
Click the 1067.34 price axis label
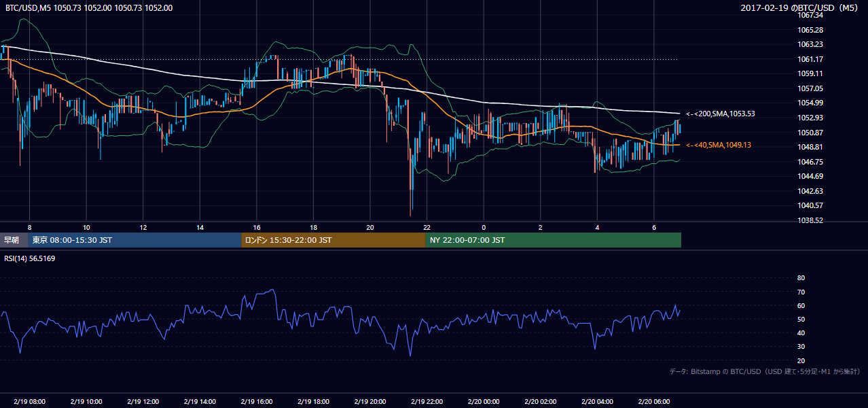pyautogui.click(x=811, y=15)
